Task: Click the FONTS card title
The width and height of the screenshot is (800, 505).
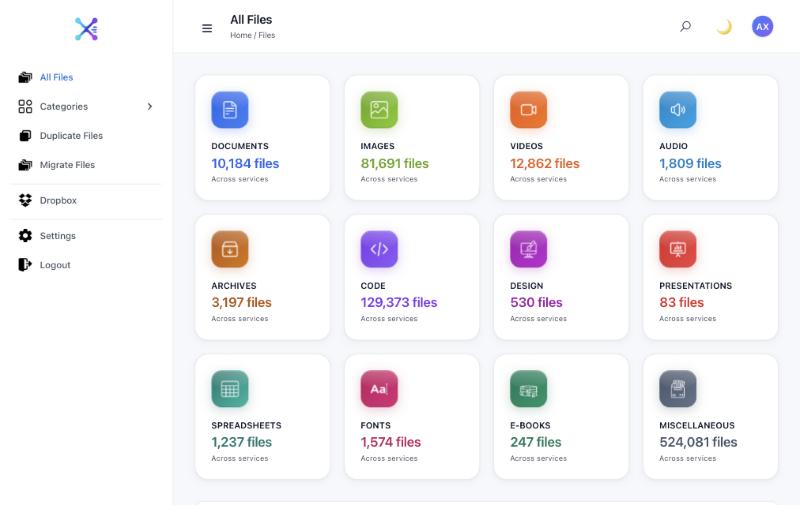Action: click(376, 425)
